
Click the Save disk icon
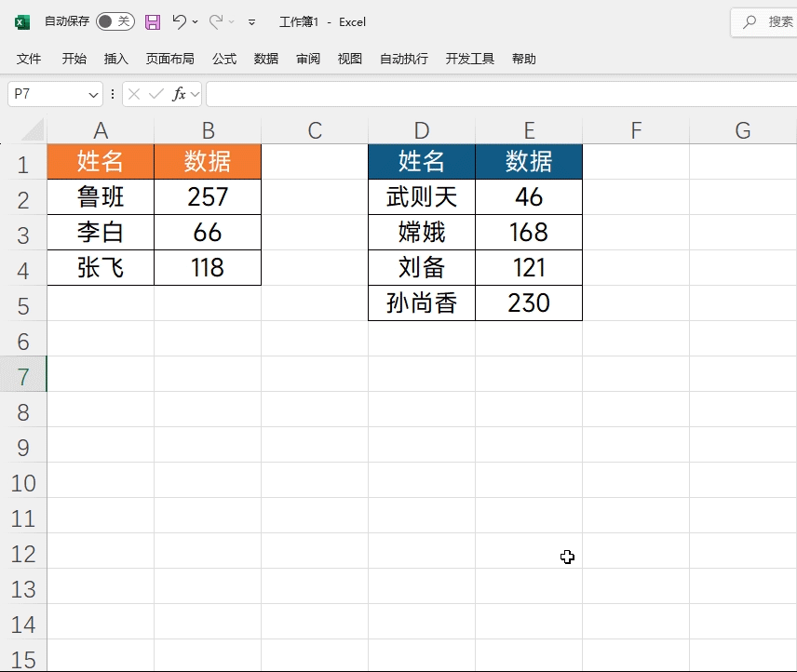(x=153, y=21)
